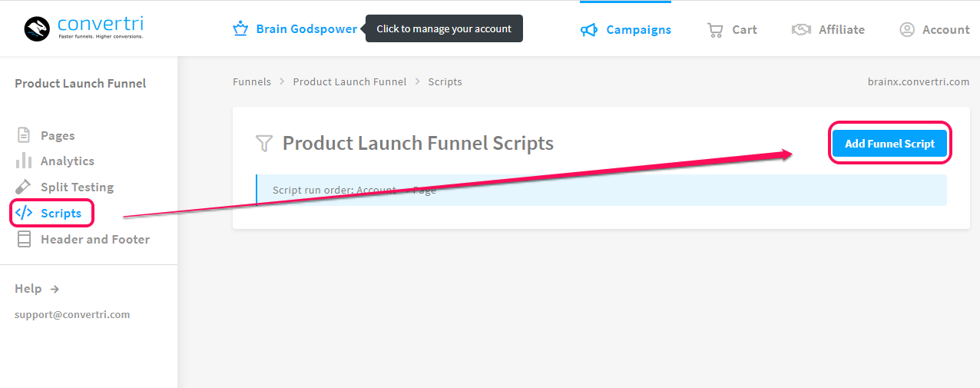
Task: Click the brainx.convertri.com domain text
Action: tap(918, 81)
